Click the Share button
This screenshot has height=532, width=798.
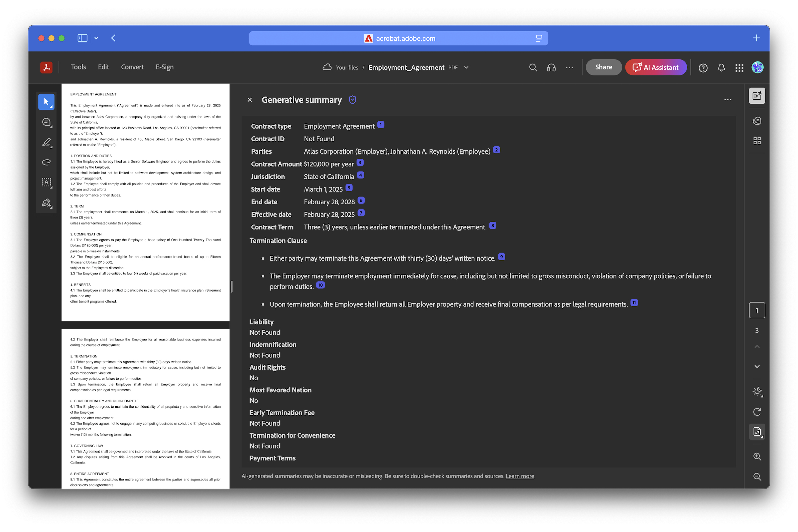[603, 67]
